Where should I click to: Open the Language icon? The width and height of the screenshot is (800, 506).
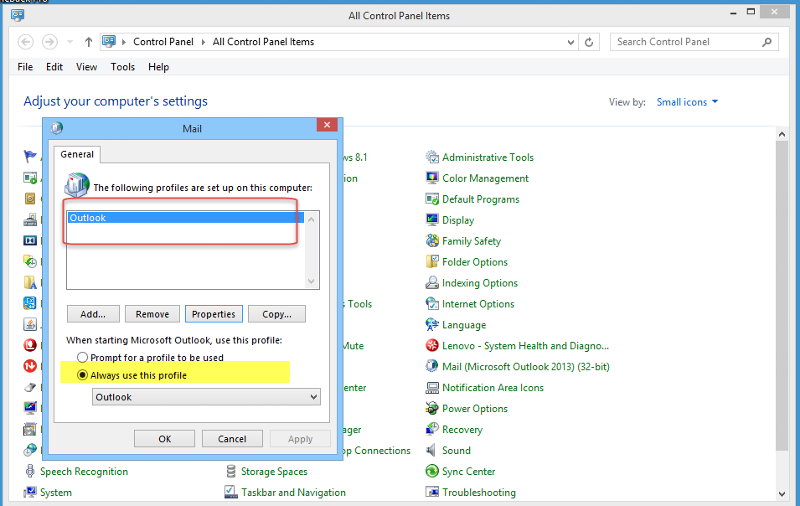[x=432, y=324]
